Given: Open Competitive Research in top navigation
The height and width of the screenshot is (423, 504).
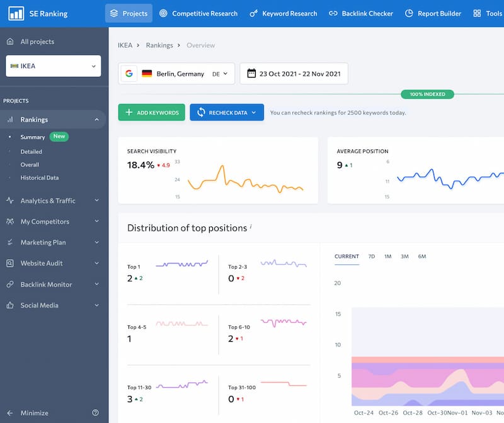Looking at the screenshot, I should click(198, 13).
